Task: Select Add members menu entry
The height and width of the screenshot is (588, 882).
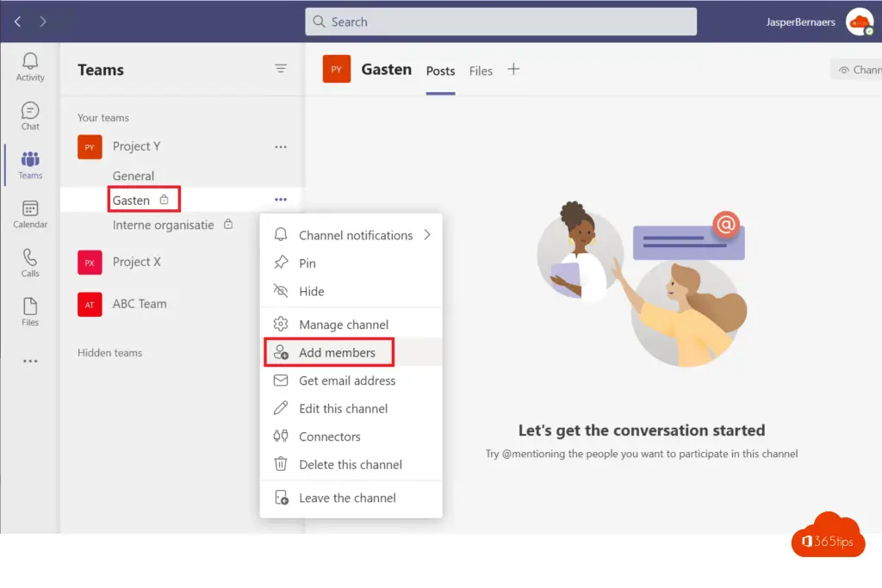Action: [x=337, y=353]
